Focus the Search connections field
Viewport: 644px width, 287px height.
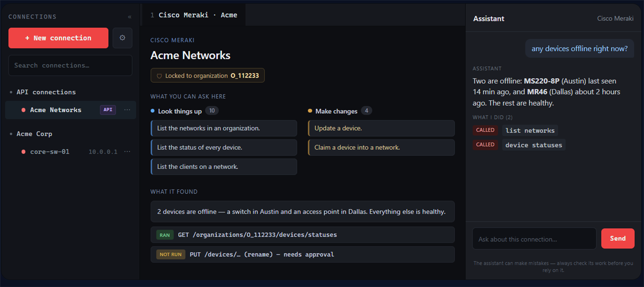click(70, 65)
